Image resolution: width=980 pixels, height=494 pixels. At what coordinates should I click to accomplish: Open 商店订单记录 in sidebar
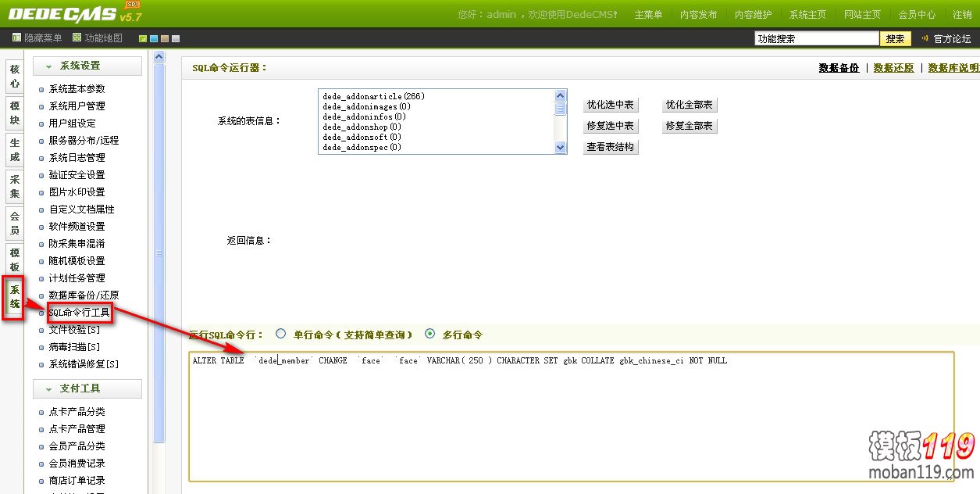coord(77,481)
